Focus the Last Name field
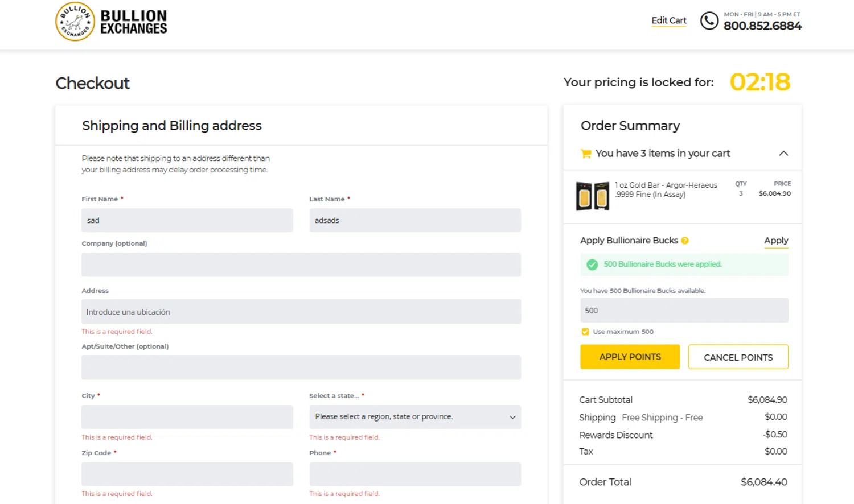 415,220
